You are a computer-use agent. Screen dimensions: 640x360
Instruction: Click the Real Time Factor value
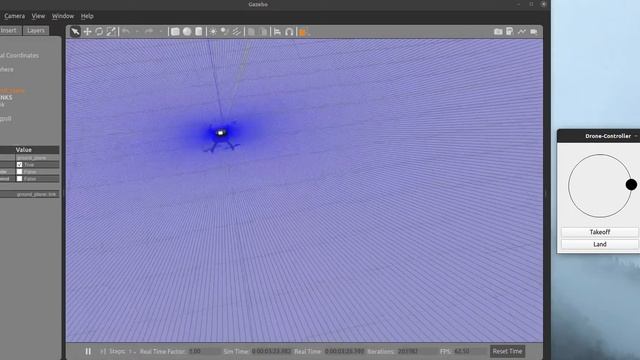[x=204, y=351]
